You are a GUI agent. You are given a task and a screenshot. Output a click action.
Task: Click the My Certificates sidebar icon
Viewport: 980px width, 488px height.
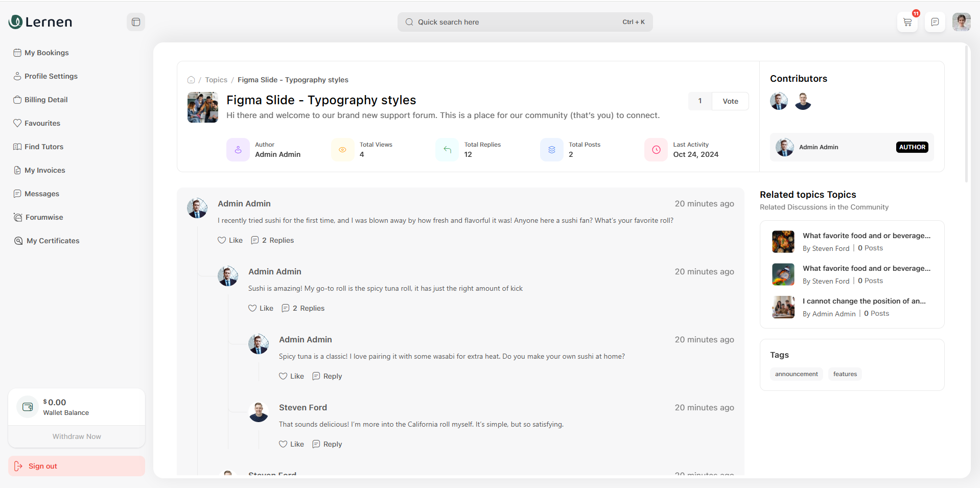click(x=18, y=241)
